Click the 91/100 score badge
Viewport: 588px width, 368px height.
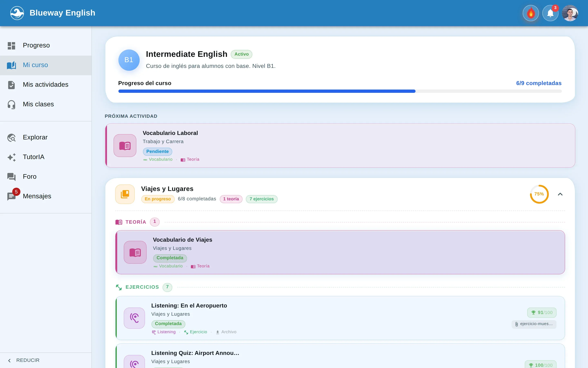(542, 313)
